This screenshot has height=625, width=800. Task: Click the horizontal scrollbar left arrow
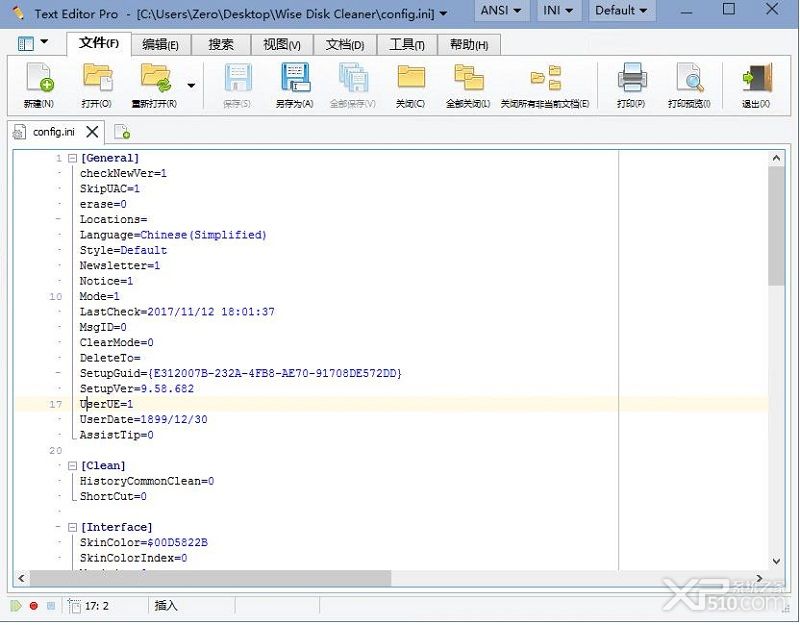21,578
